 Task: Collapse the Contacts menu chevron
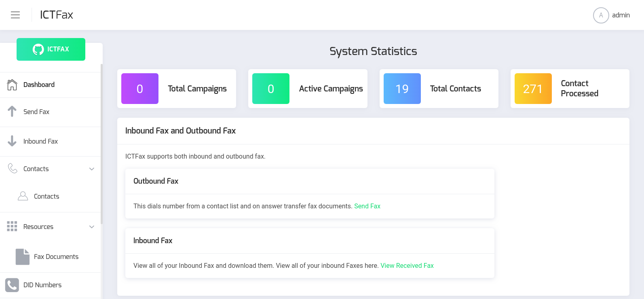(92, 169)
